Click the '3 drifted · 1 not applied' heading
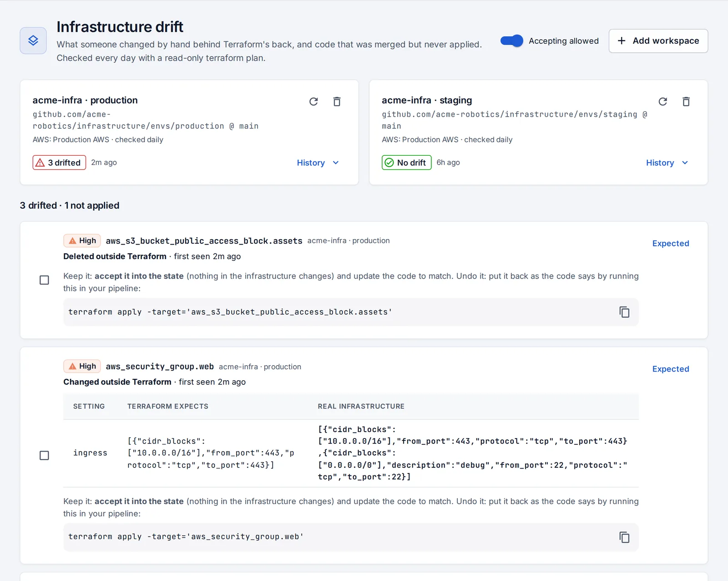The image size is (728, 581). tap(70, 205)
